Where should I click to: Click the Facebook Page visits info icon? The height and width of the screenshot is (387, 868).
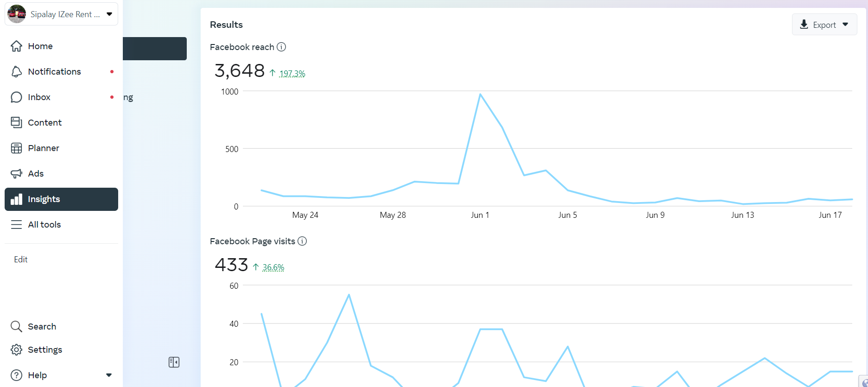pos(302,241)
